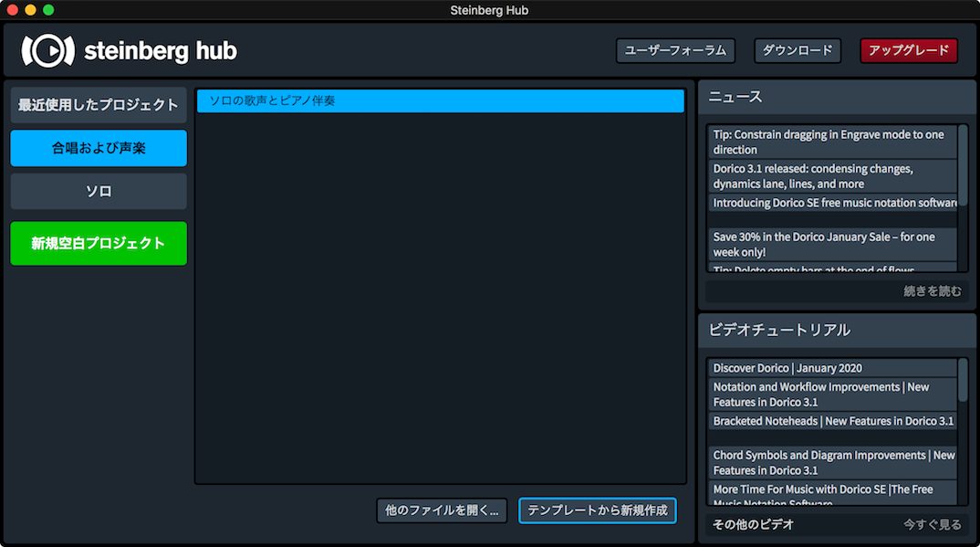This screenshot has width=980, height=547.
Task: Open the ユーザーフォーラム user forum
Action: coord(675,50)
